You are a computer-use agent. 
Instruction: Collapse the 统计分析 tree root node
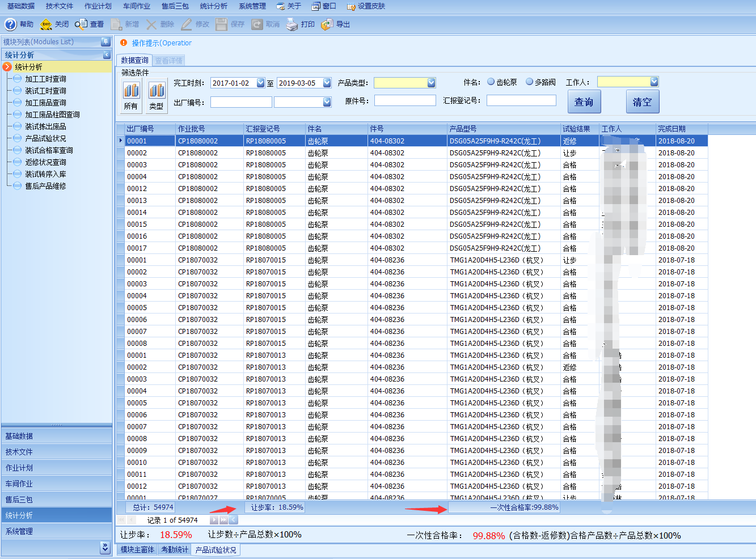pos(7,67)
